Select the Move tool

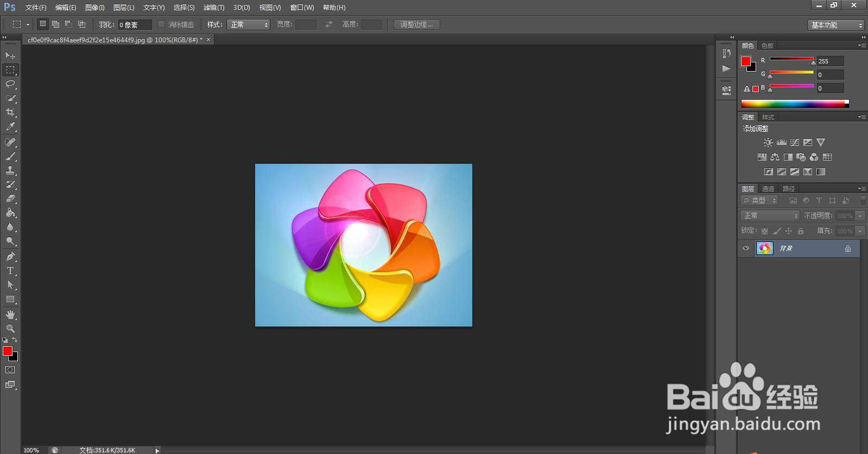pos(10,55)
